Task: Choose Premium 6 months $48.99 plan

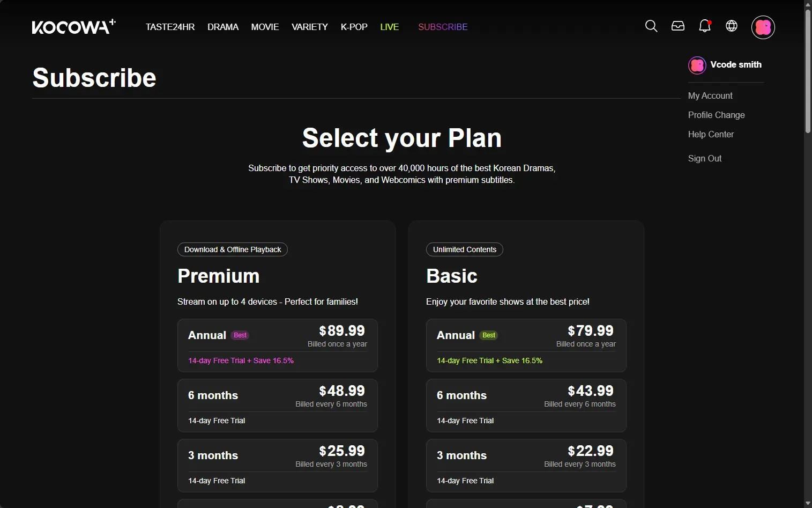Action: pyautogui.click(x=278, y=406)
